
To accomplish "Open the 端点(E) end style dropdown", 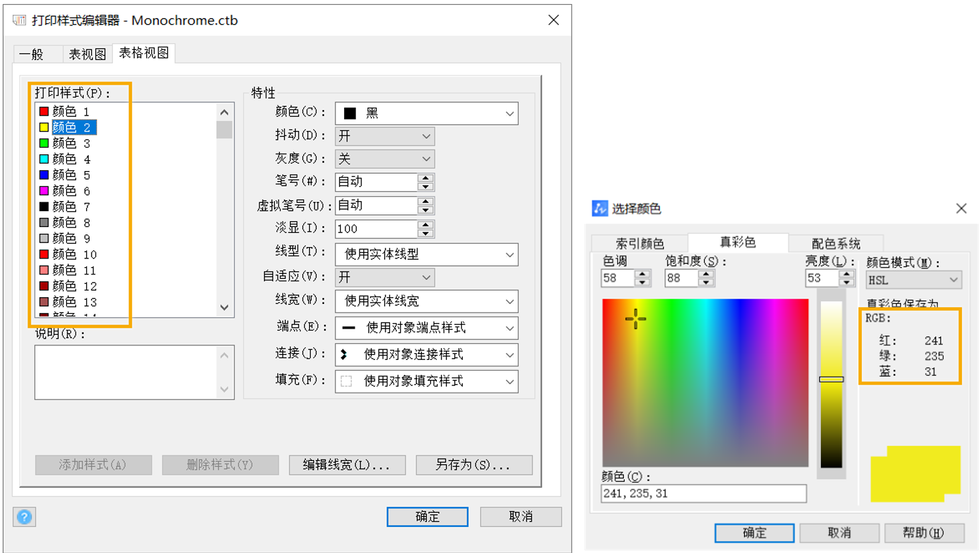I will pyautogui.click(x=426, y=328).
